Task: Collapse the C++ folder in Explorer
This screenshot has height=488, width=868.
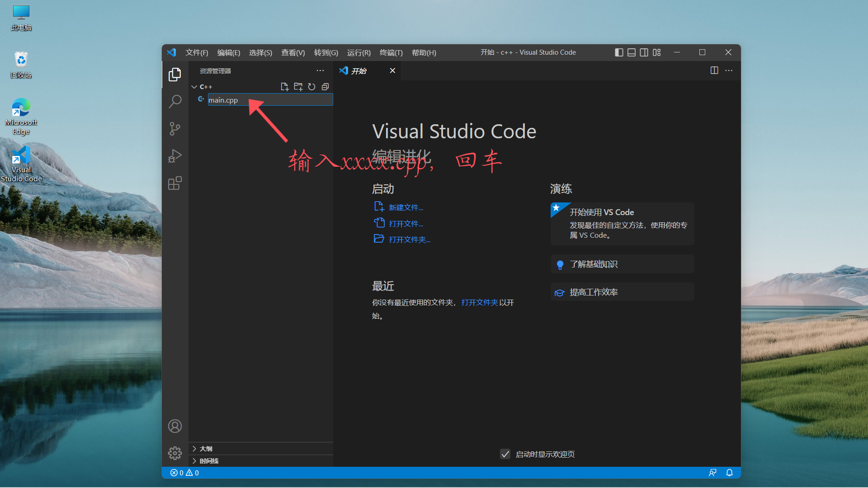Action: (x=194, y=87)
